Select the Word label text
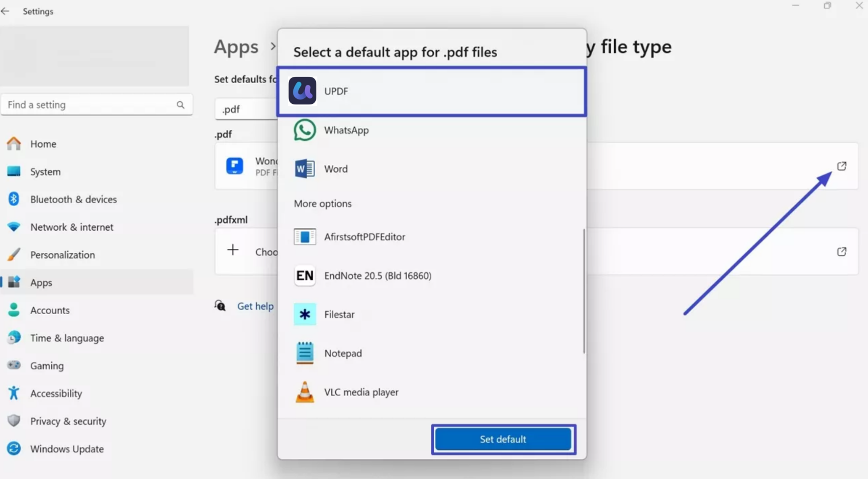Viewport: 868px width, 479px height. (336, 169)
